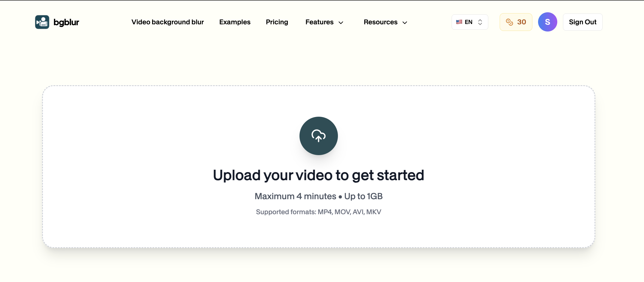Viewport: 644px width, 282px height.
Task: Open the Video background blur page
Action: tap(167, 22)
